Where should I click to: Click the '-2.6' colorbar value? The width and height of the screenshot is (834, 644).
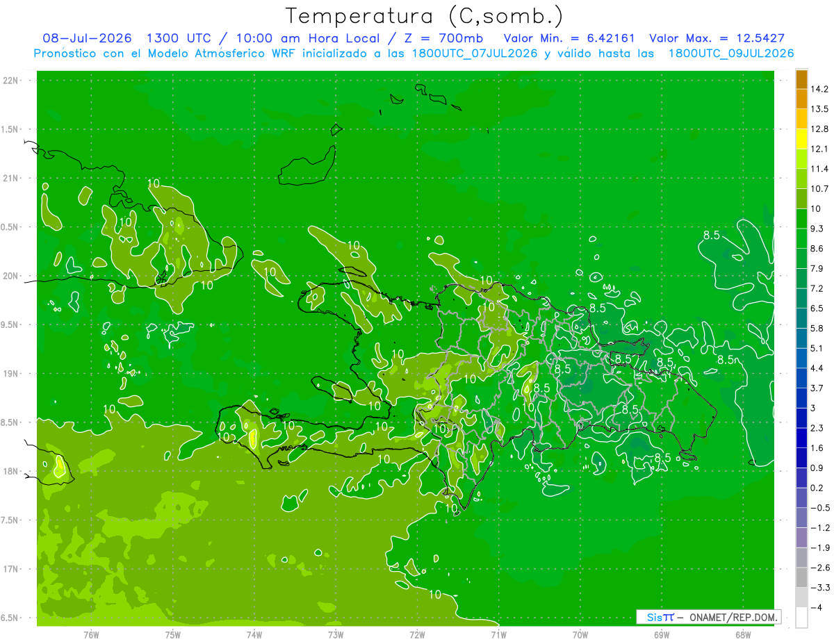pos(819,568)
